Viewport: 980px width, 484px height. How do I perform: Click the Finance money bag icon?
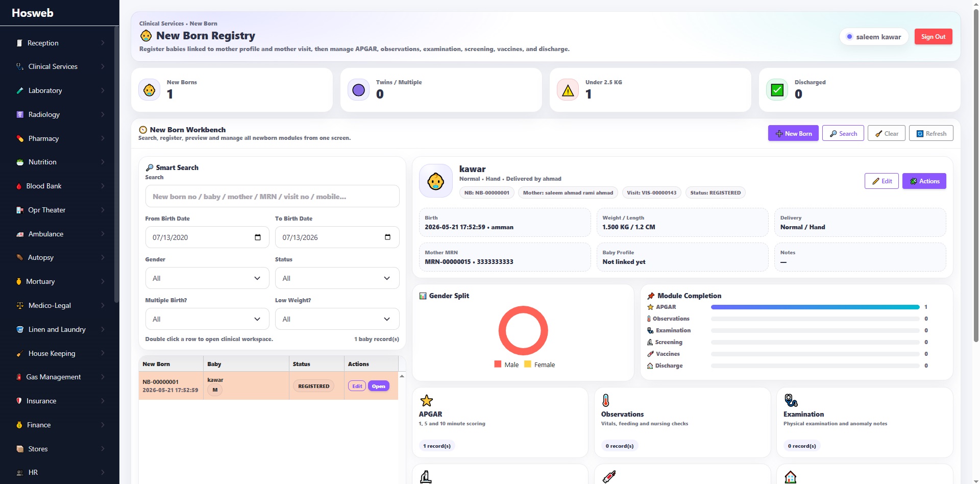point(19,425)
